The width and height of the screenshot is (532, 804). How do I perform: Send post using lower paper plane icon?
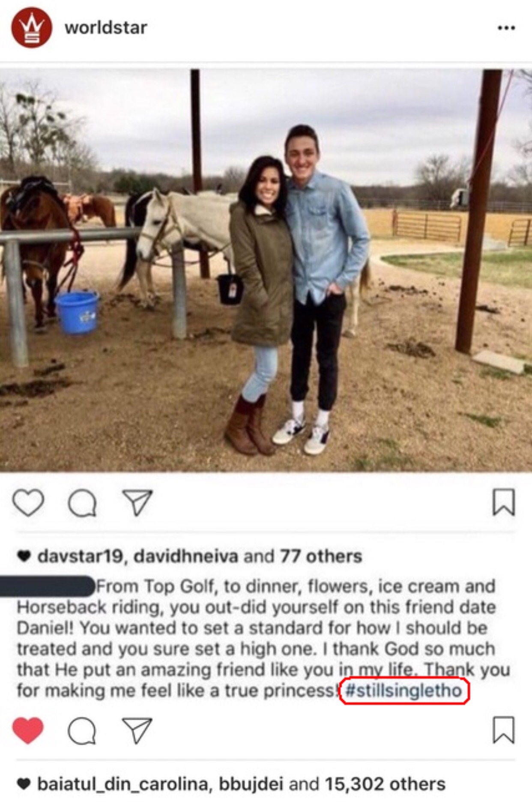click(x=137, y=730)
